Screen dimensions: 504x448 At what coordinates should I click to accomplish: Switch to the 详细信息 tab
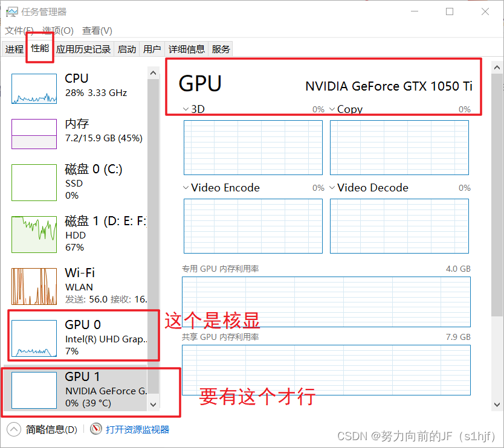[x=186, y=49]
